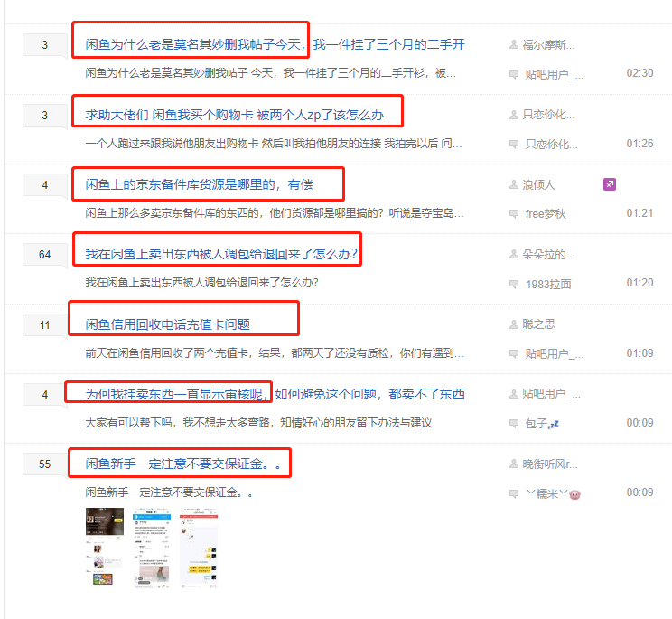Click the author icon next to 朵朵拉
The image size is (672, 619).
click(514, 255)
